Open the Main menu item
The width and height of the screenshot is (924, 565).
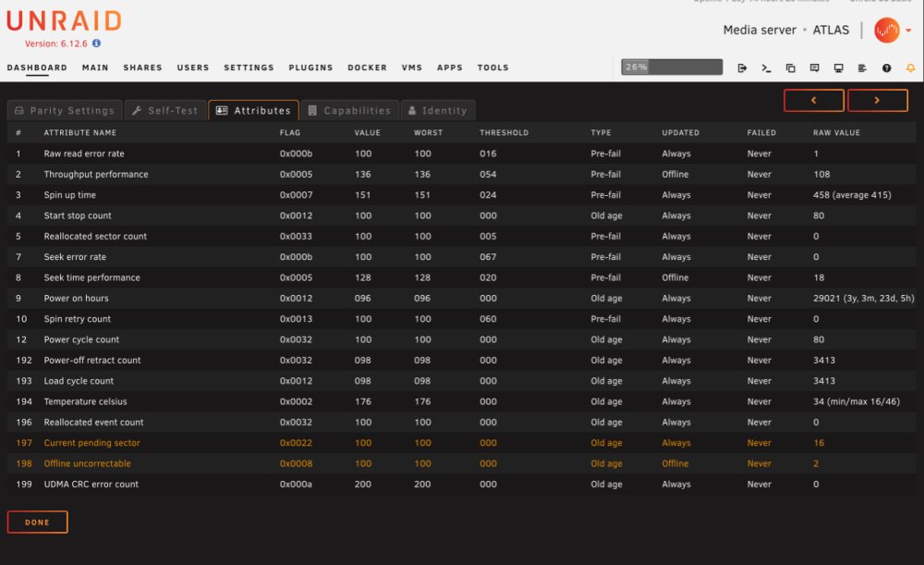pos(95,68)
